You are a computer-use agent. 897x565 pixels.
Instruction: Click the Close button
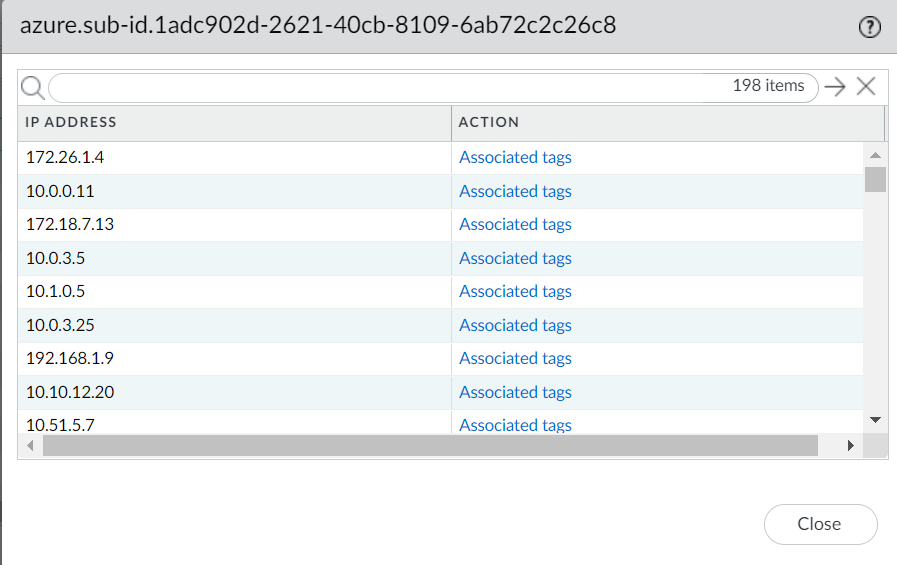point(820,524)
